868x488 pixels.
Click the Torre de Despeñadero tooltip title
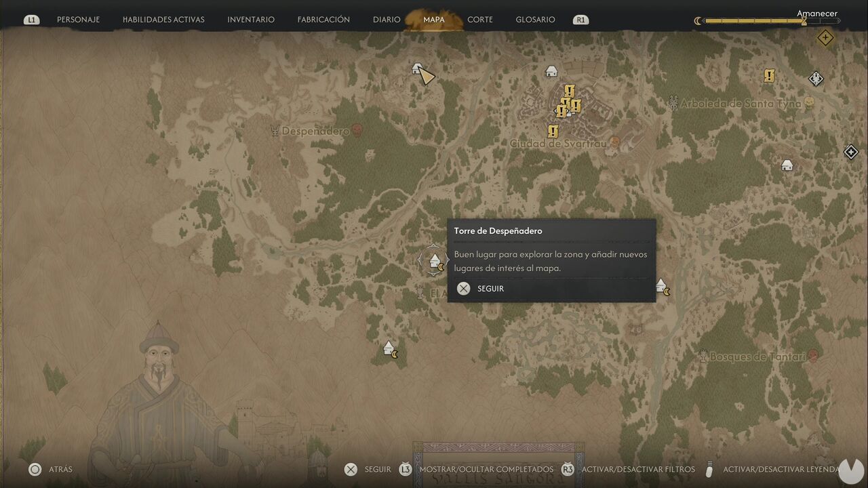click(x=498, y=231)
